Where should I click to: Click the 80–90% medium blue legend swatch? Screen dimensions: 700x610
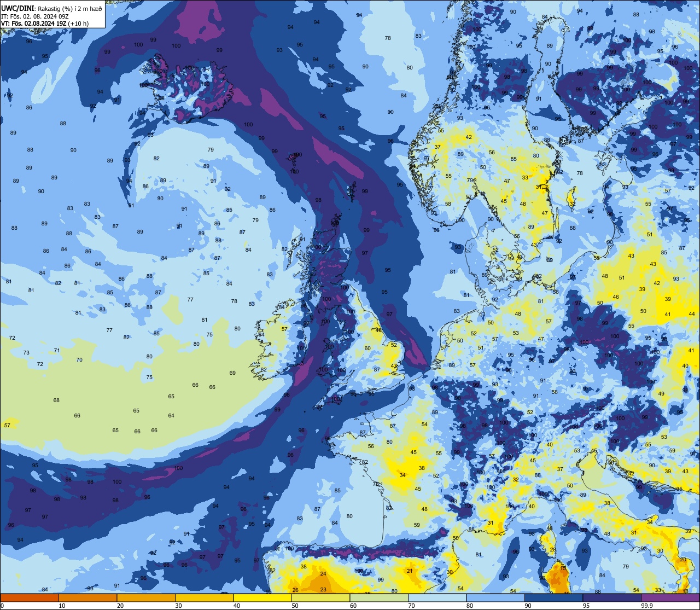click(495, 597)
